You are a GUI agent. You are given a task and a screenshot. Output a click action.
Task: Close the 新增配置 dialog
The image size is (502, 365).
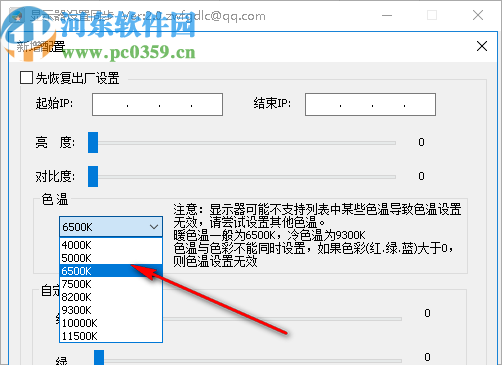pos(482,46)
